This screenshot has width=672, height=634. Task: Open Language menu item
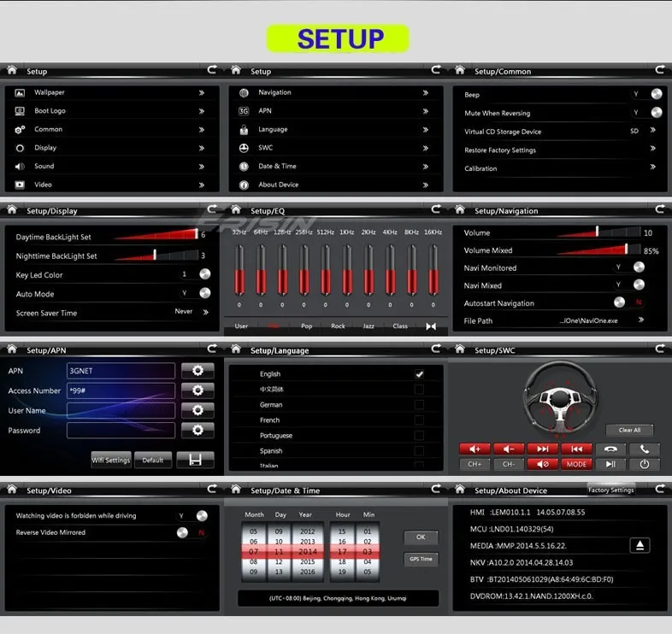pyautogui.click(x=335, y=129)
